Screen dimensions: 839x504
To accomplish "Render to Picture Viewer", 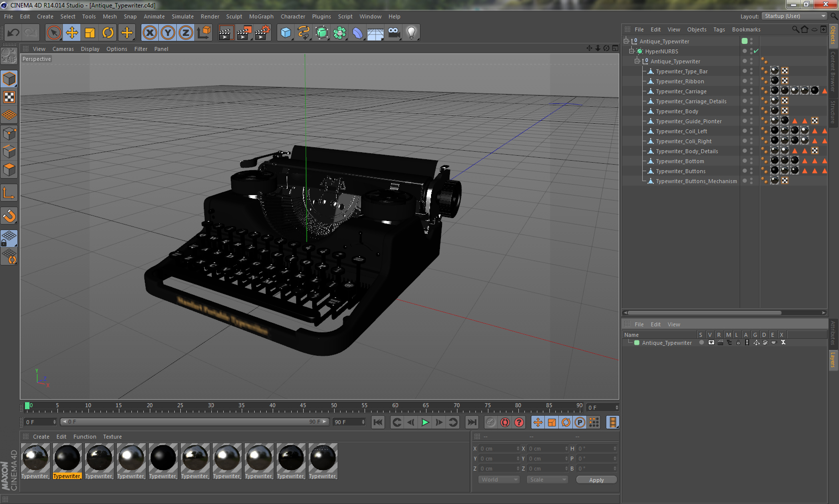I will [244, 33].
